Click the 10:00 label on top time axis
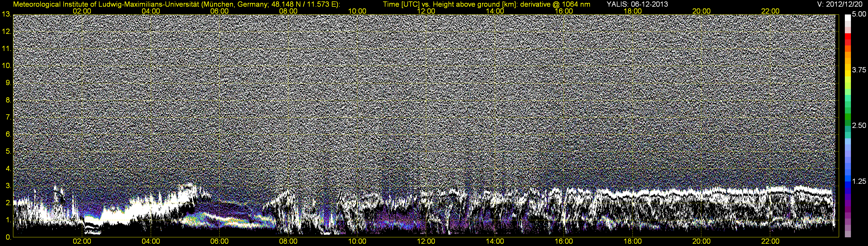The height and width of the screenshot is (246, 868). [x=357, y=11]
